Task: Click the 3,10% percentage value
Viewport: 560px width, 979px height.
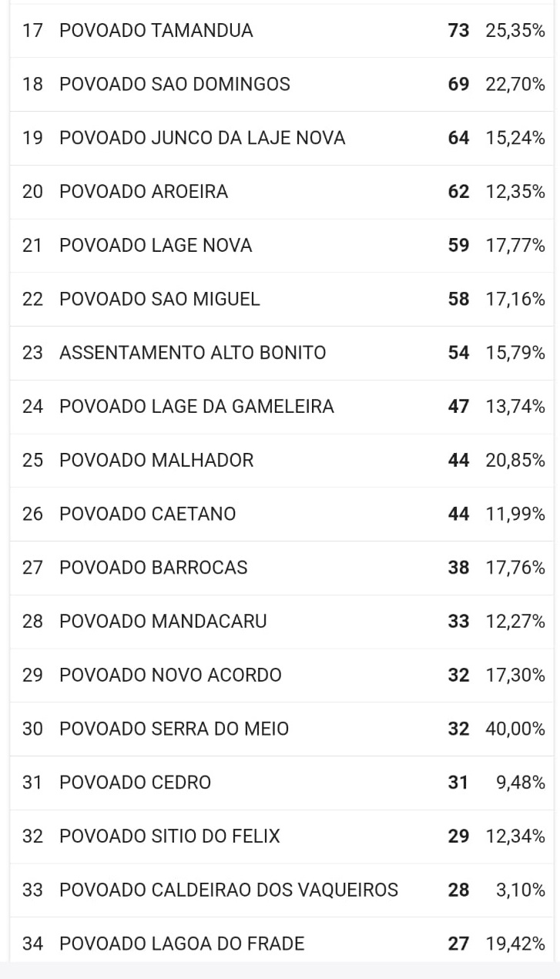Action: point(521,890)
